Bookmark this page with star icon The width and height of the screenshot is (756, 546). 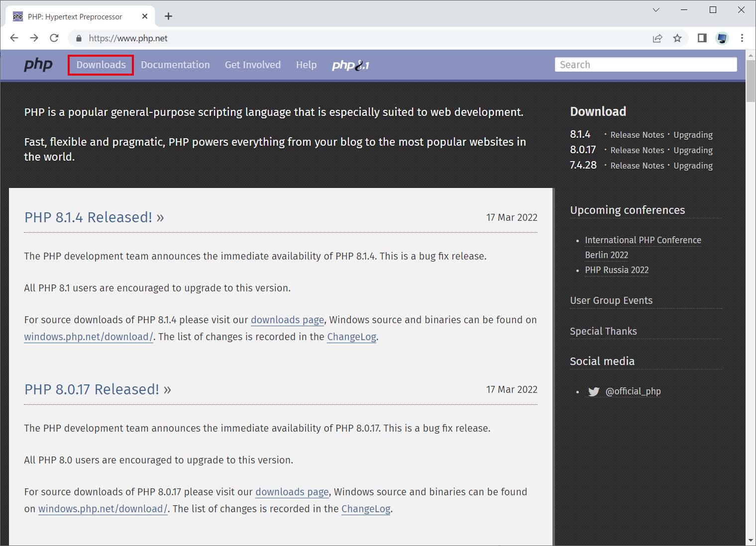coord(677,38)
